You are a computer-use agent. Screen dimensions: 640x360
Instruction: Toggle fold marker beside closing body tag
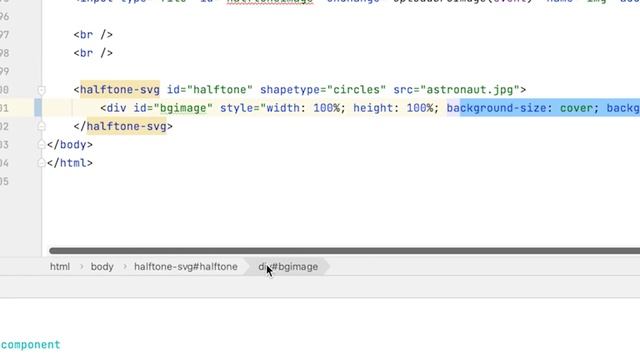[41, 144]
